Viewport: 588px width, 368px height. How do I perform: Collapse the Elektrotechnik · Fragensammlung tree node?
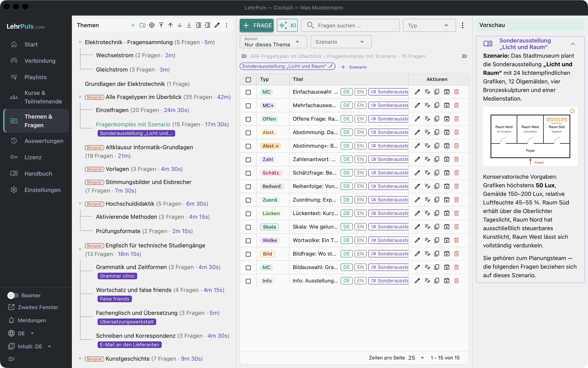(80, 42)
